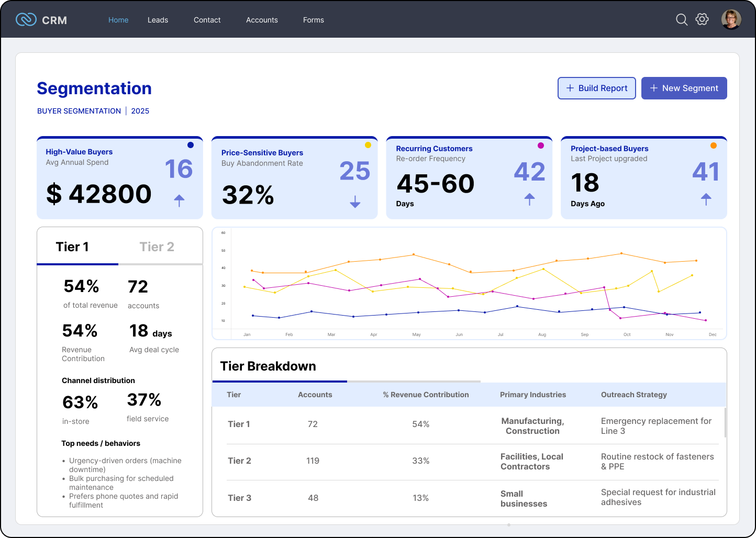Go to the Home navigation item
The width and height of the screenshot is (756, 538).
point(118,20)
